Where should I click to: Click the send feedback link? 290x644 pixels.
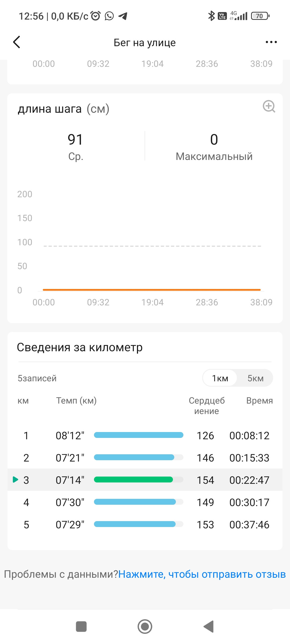[x=202, y=574]
